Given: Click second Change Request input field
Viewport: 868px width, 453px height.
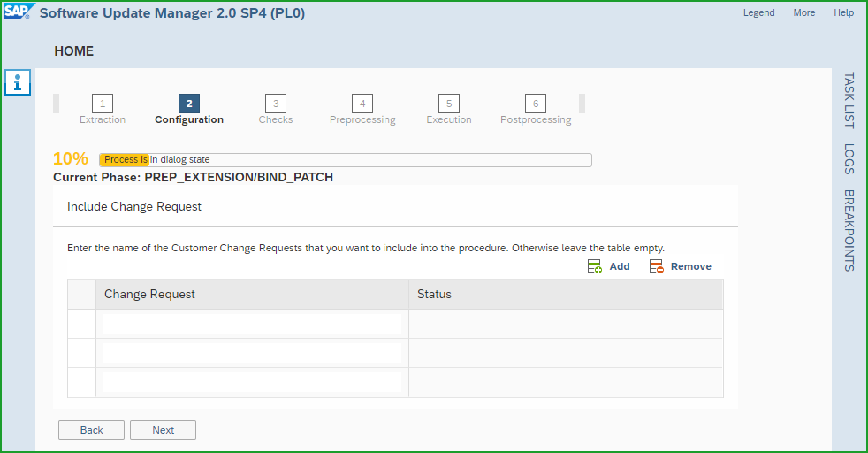Looking at the screenshot, I should pyautogui.click(x=253, y=353).
